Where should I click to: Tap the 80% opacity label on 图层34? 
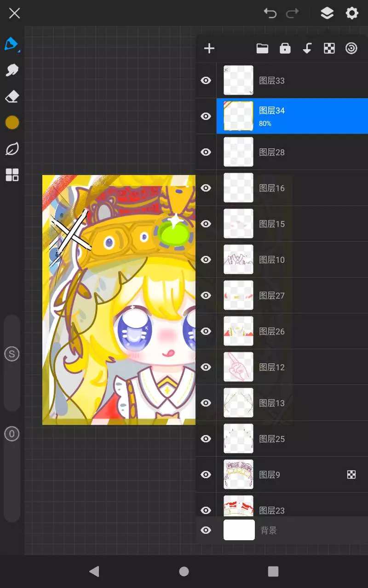point(265,124)
